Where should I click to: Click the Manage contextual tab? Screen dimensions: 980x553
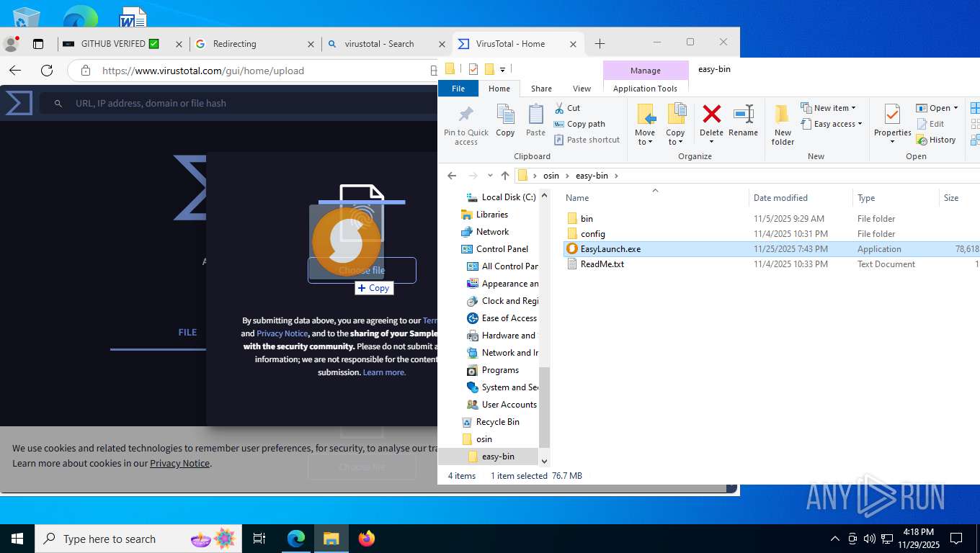[x=645, y=71]
